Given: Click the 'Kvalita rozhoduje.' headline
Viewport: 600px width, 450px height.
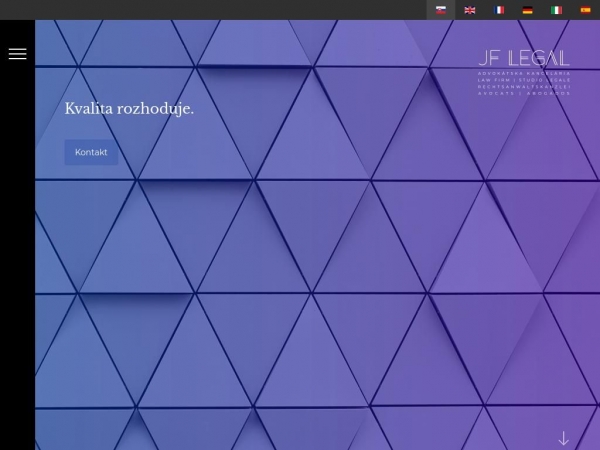Looking at the screenshot, I should coord(129,109).
